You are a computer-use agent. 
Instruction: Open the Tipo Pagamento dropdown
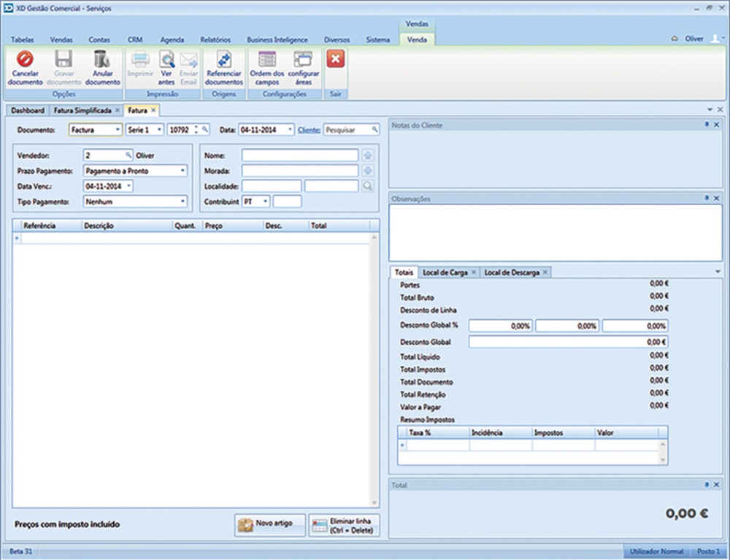pos(182,201)
